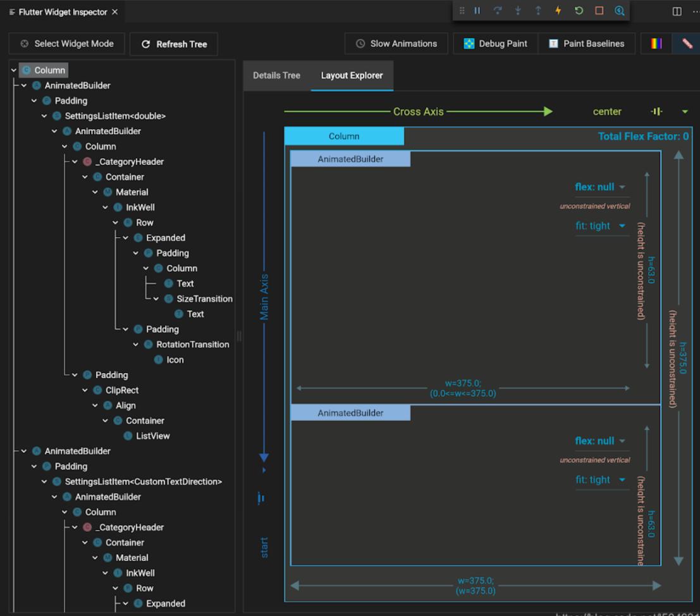Open the Cross Axis center alignment dropdown
The height and width of the screenshot is (616, 700).
point(685,112)
